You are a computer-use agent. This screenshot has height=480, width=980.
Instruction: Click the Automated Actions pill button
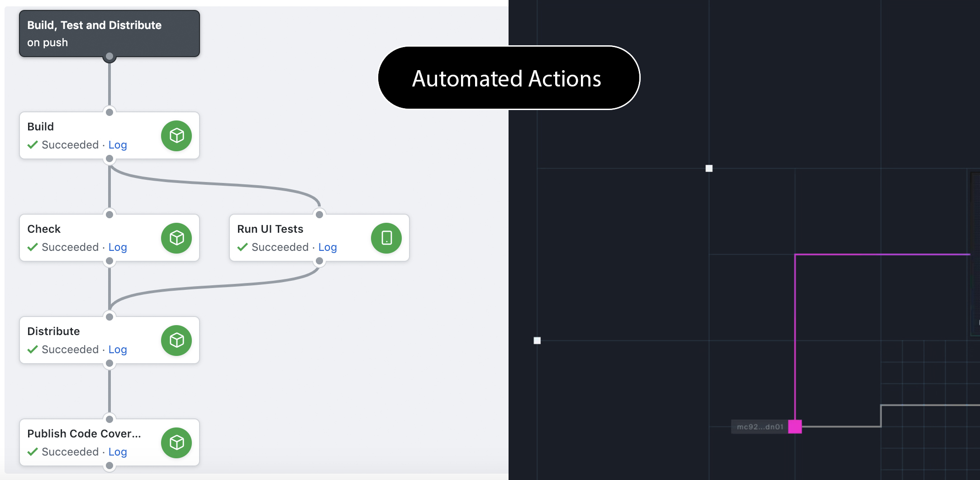[509, 78]
